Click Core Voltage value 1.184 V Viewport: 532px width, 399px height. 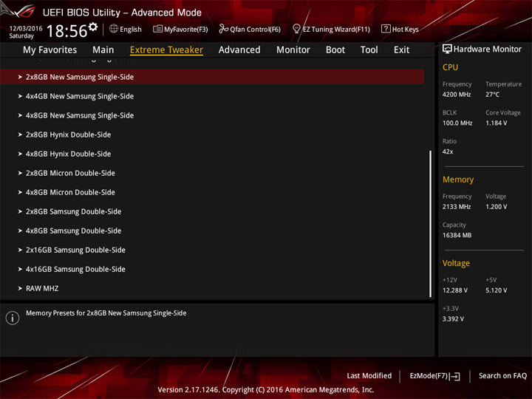pos(496,123)
